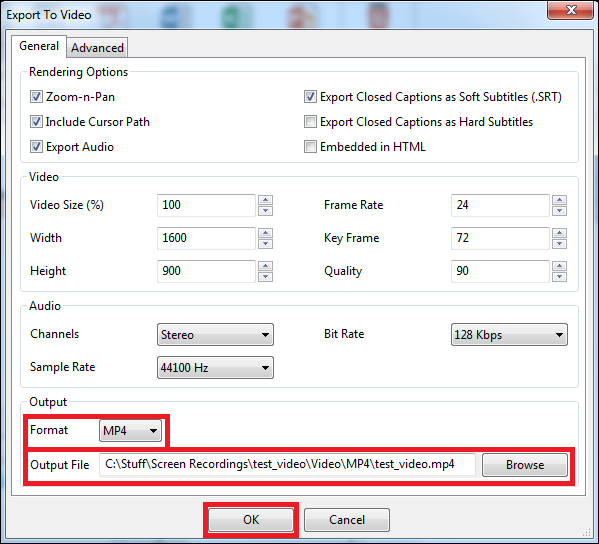Decrease Frame Rate with down arrow
Screen dimensions: 599x544
[x=560, y=211]
